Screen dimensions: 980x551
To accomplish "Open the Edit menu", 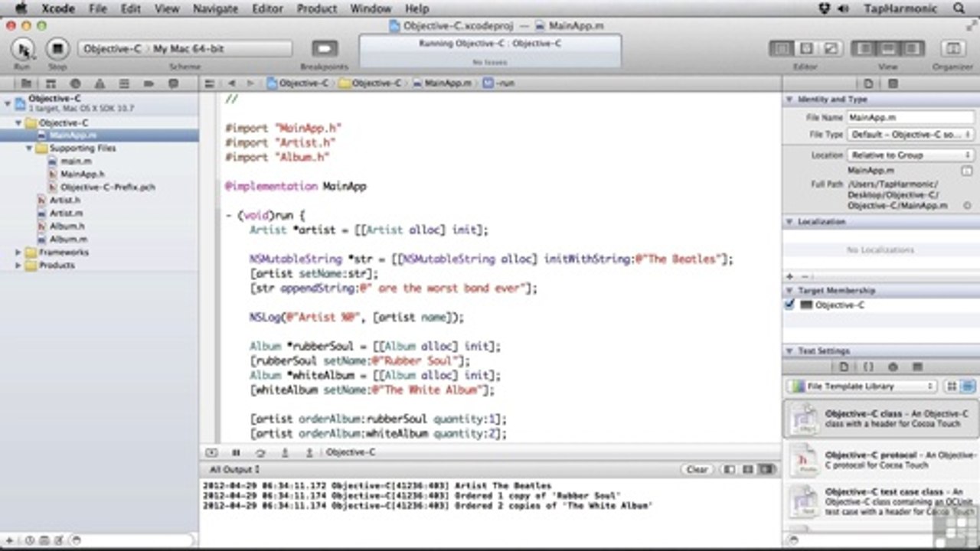I will (x=131, y=8).
